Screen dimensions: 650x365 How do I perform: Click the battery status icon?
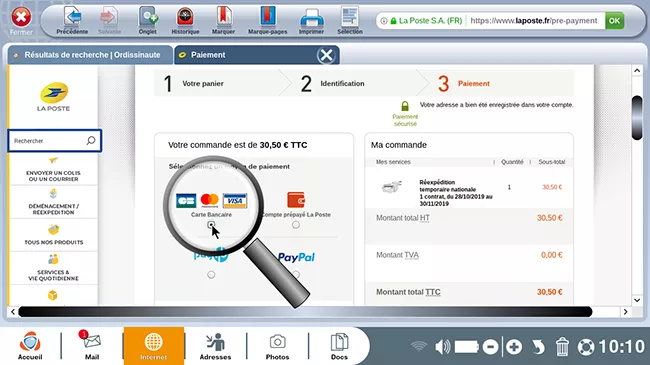[467, 347]
